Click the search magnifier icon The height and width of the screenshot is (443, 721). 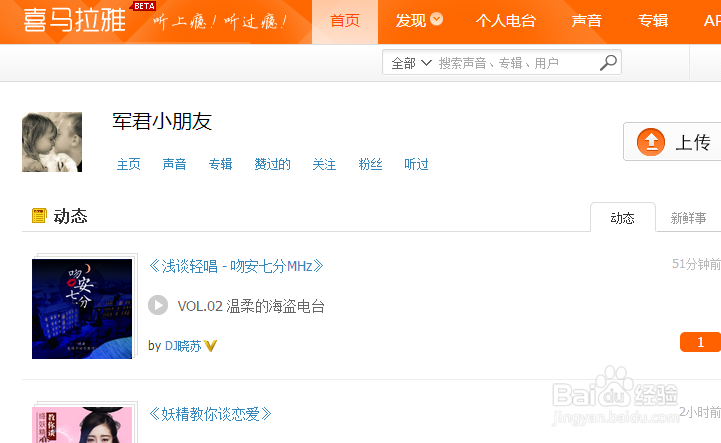pos(608,62)
